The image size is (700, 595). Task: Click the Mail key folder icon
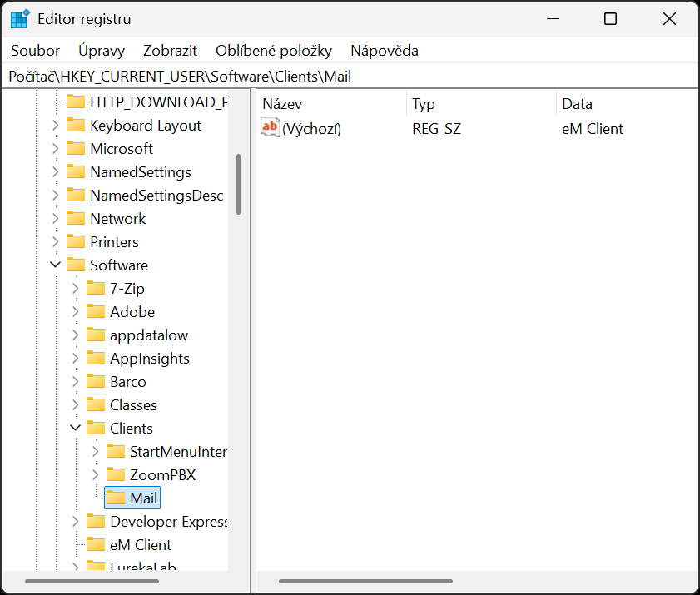(116, 498)
